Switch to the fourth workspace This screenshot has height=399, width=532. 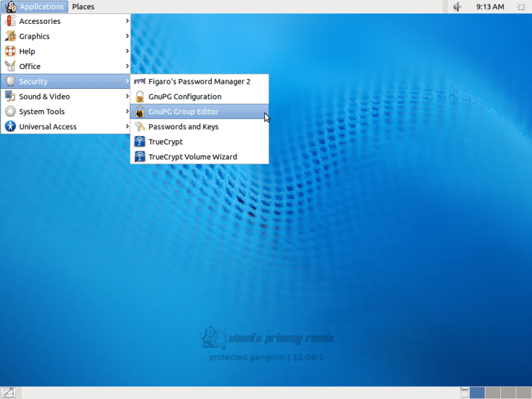524,393
